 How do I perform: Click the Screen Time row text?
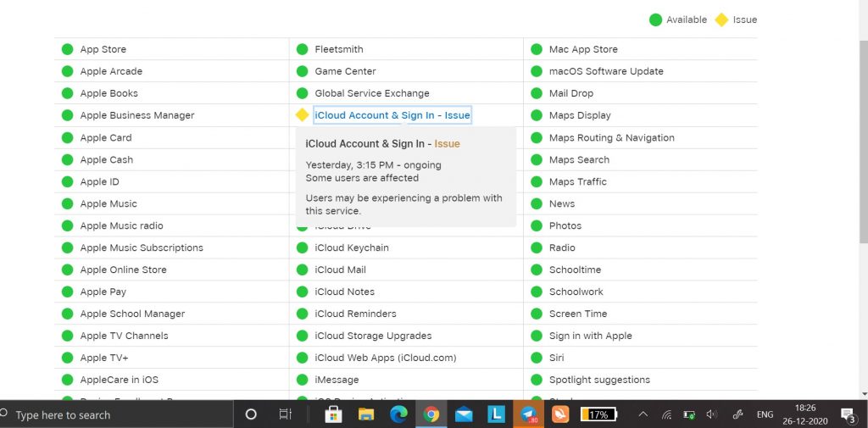[578, 314]
